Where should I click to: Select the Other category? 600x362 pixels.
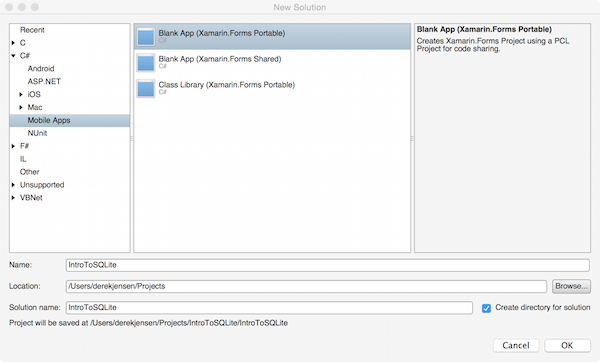(29, 172)
